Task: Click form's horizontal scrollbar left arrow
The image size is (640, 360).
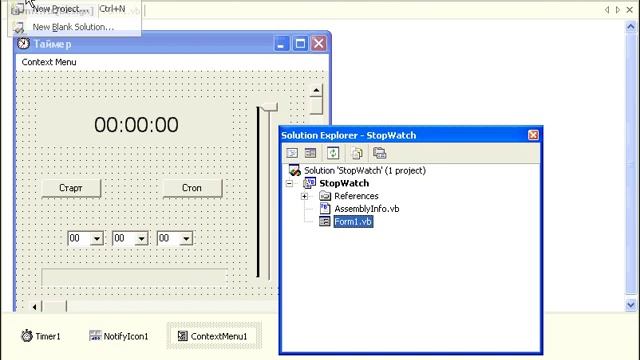Action: pos(34,306)
